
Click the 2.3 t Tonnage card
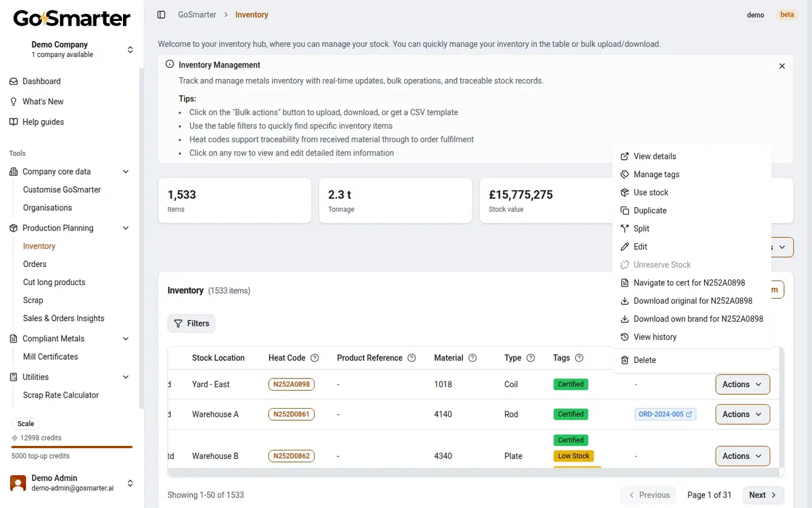[x=396, y=201]
